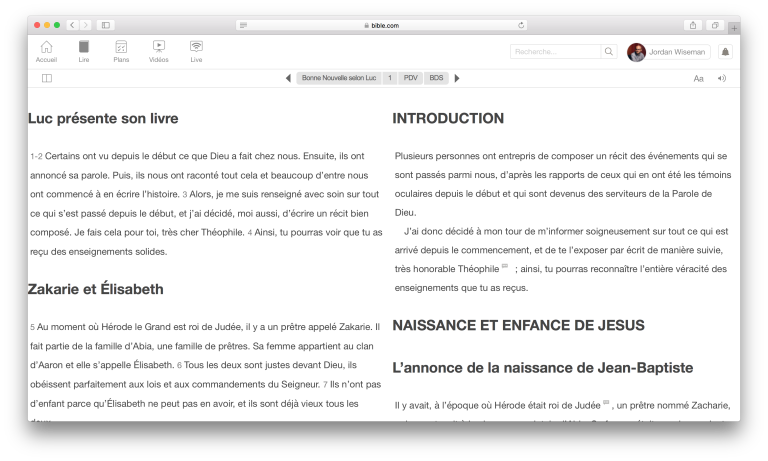This screenshot has height=461, width=768.
Task: Click the reader view icon in address bar
Action: click(x=243, y=25)
